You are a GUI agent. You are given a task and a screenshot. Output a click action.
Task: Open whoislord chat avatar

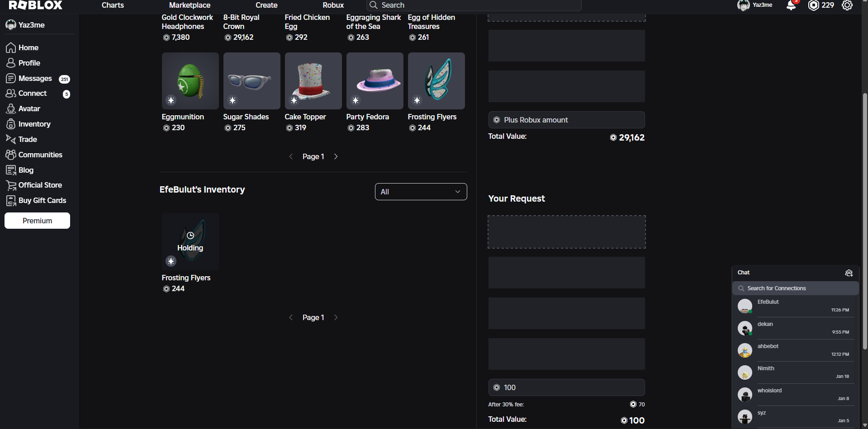coord(745,395)
